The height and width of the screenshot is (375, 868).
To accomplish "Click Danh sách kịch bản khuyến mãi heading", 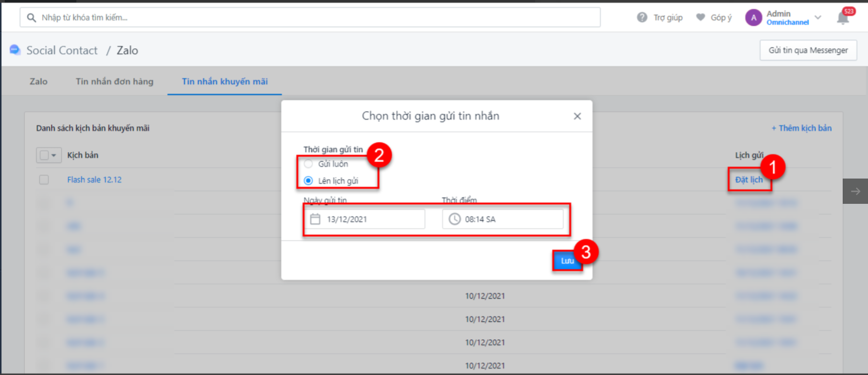I will (x=93, y=128).
